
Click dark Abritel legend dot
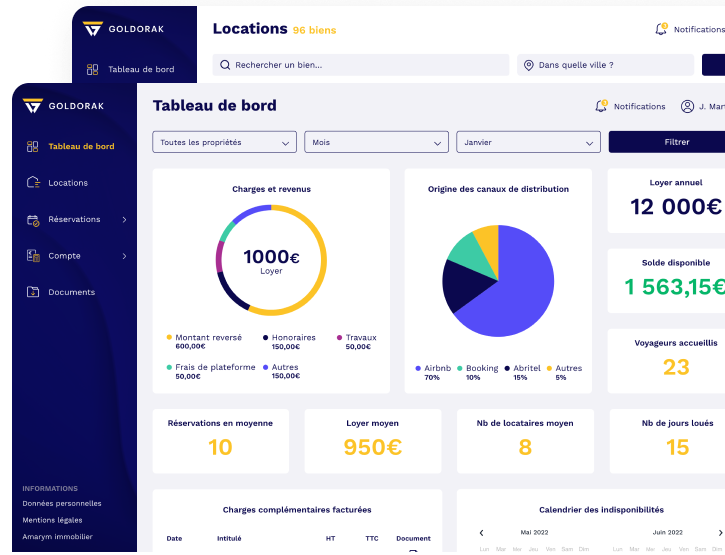click(507, 368)
